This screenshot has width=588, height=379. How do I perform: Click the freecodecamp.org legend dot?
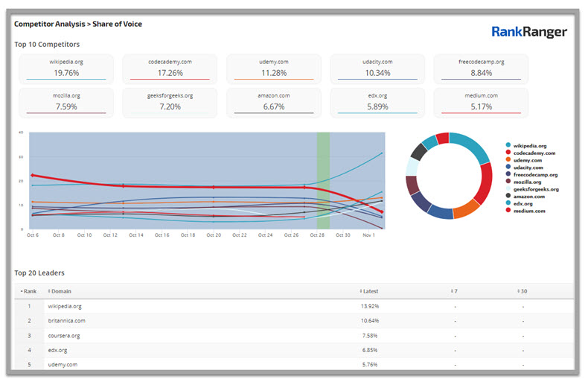click(x=508, y=175)
